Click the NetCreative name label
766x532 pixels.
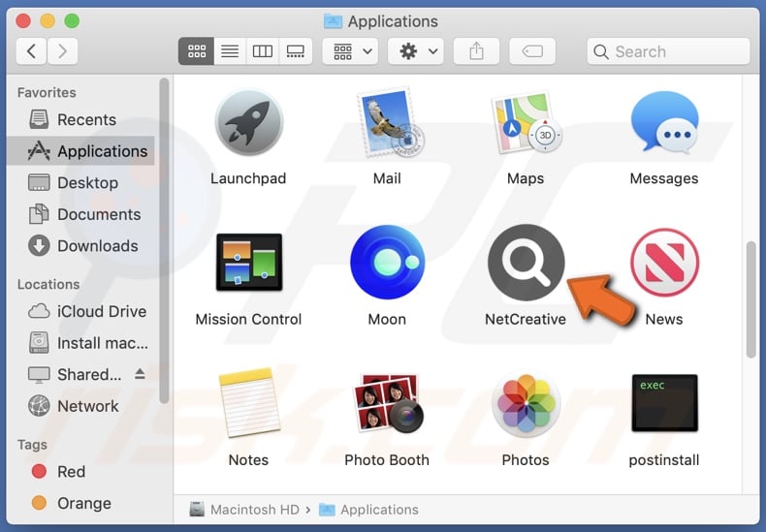526,319
